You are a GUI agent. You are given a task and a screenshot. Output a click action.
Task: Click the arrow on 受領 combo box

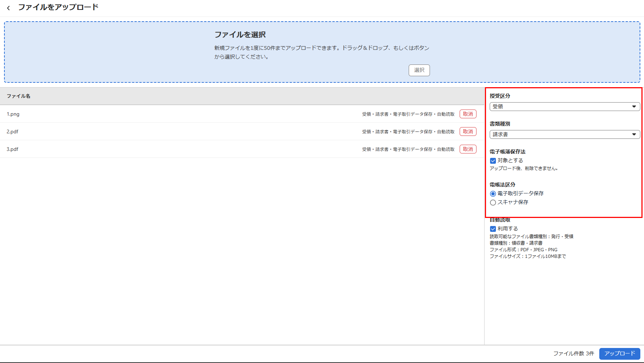[634, 107]
